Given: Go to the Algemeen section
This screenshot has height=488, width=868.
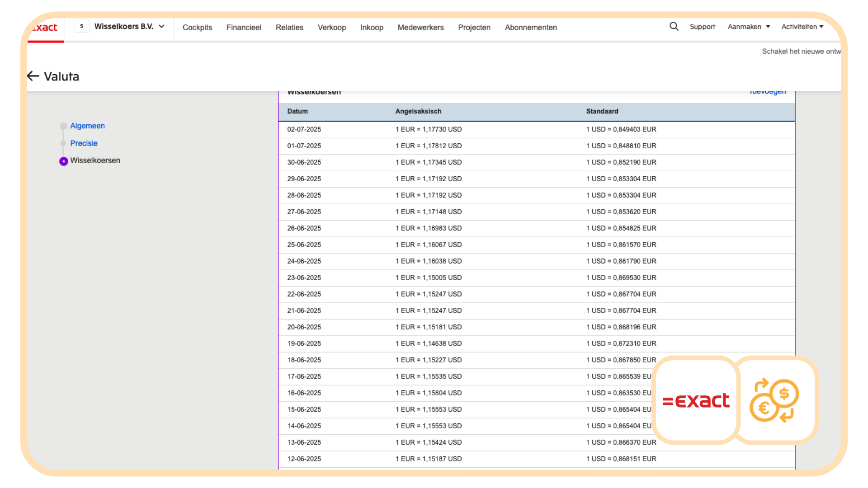Looking at the screenshot, I should (87, 126).
